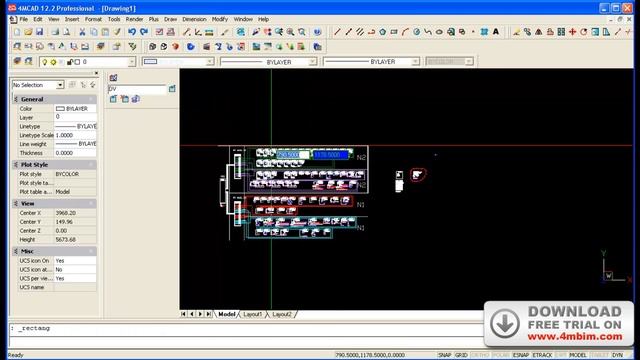Select the Text tool letter A icon
This screenshot has height=360, width=640.
coord(496,32)
